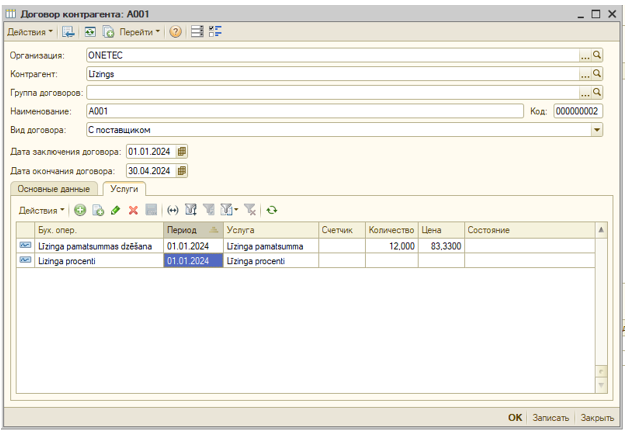Click the pencil Edit row icon

[115, 210]
